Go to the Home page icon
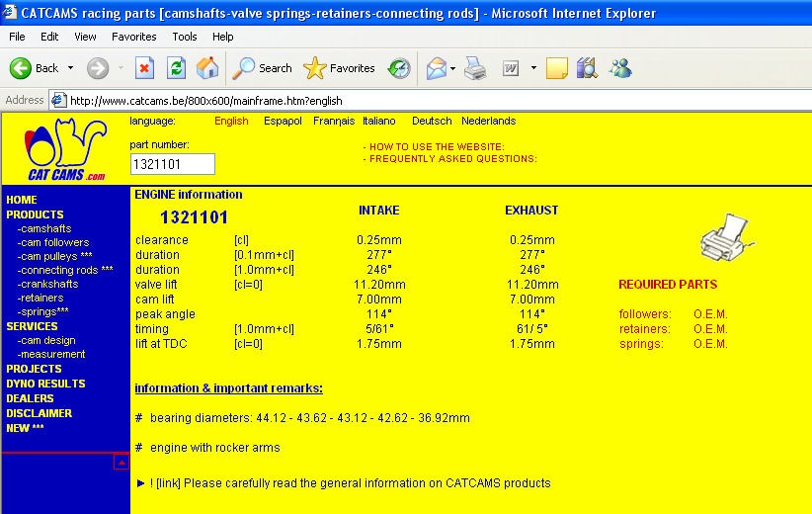Screen dimensions: 812x514 (x=207, y=68)
